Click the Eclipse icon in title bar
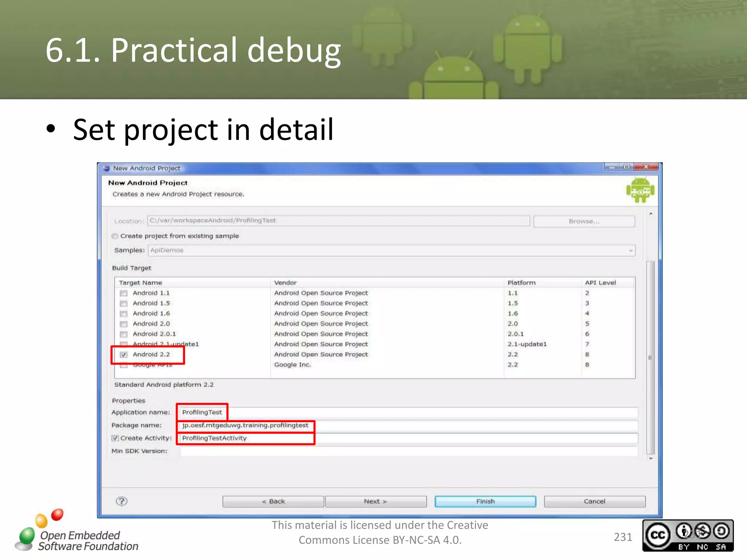 (107, 168)
